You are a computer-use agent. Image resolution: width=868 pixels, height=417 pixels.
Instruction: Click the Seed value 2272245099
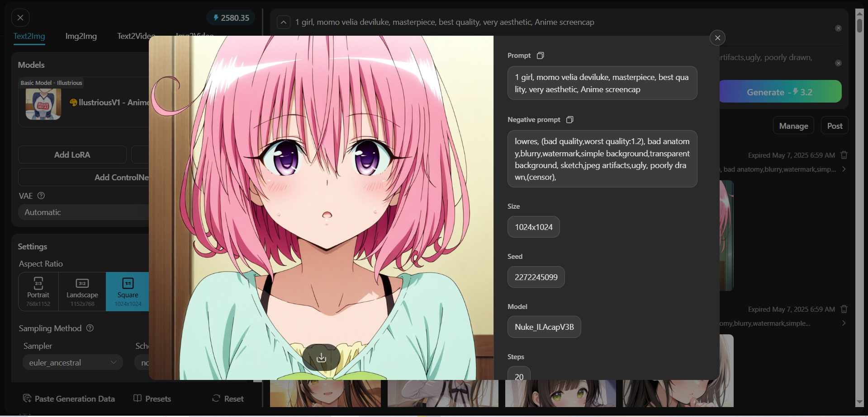pyautogui.click(x=536, y=277)
